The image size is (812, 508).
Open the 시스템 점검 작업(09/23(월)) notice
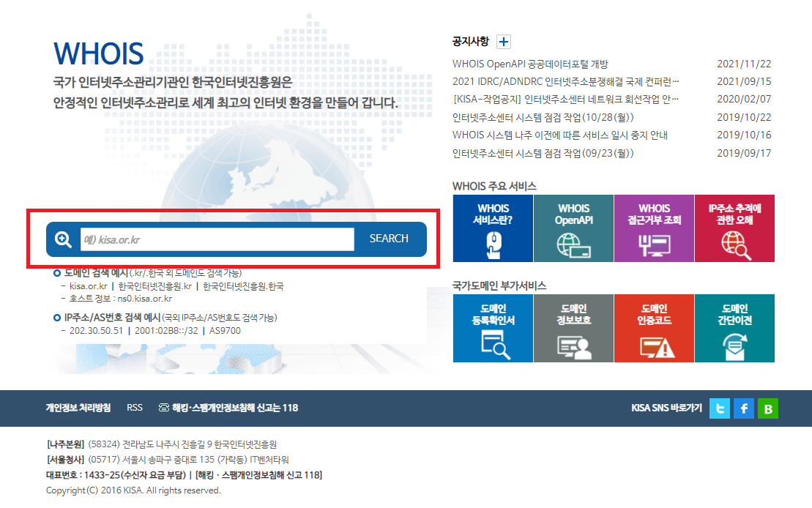pyautogui.click(x=543, y=153)
